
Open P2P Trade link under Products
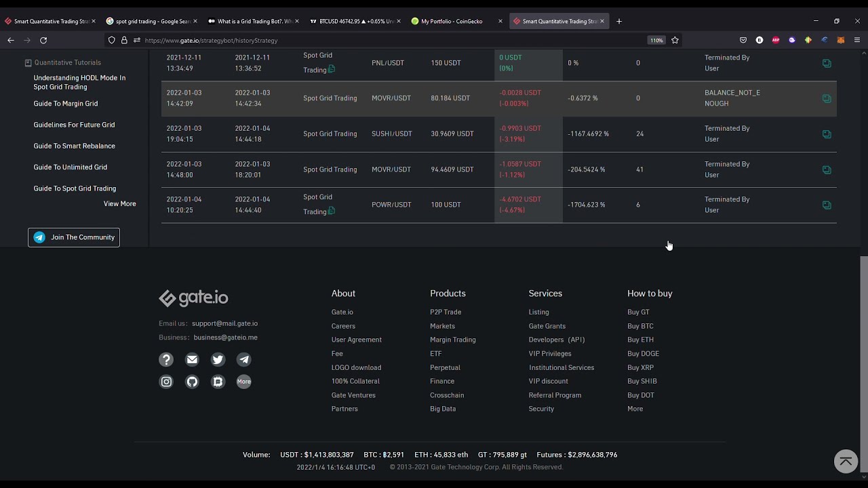446,312
